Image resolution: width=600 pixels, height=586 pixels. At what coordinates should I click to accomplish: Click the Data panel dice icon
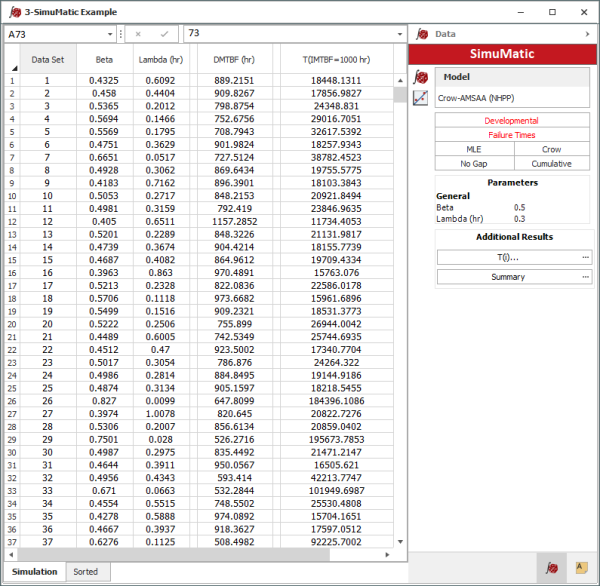(x=422, y=33)
